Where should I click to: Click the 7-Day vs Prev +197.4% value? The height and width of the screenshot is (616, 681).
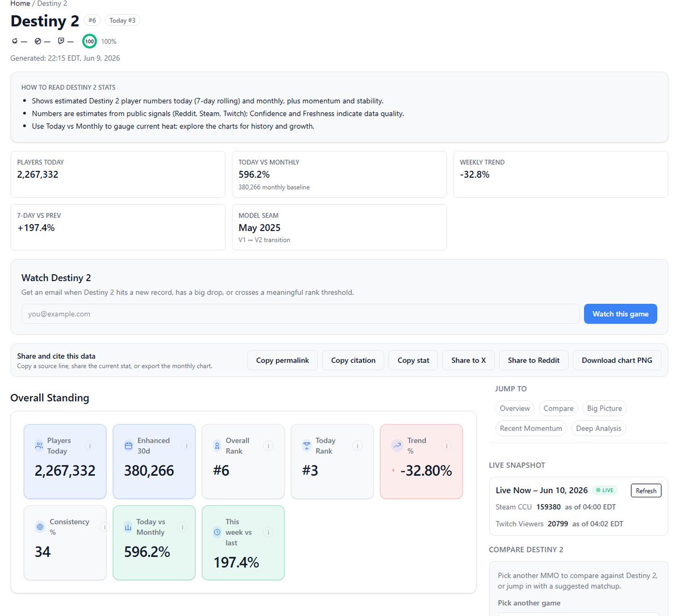tap(36, 228)
